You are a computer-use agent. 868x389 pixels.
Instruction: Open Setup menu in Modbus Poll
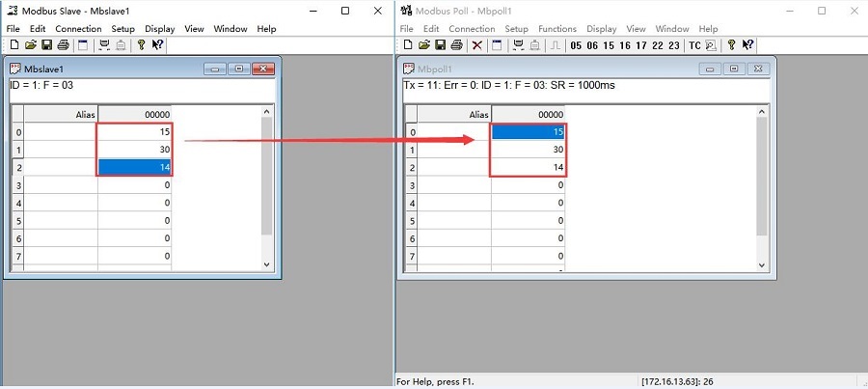click(x=517, y=29)
